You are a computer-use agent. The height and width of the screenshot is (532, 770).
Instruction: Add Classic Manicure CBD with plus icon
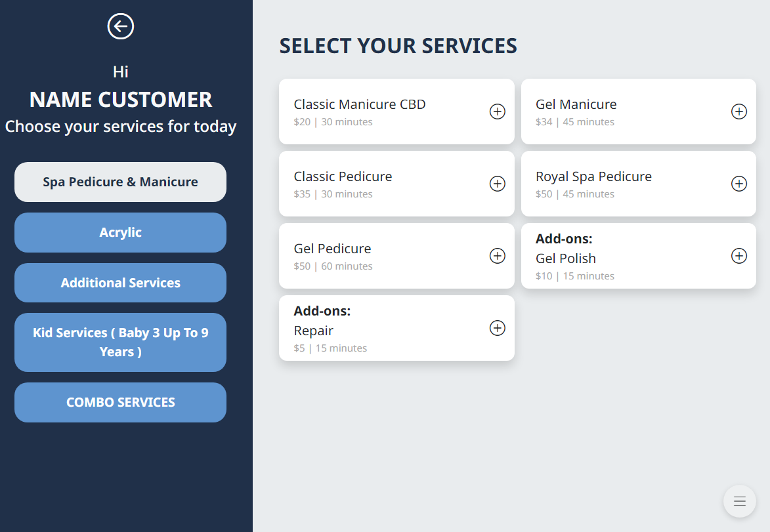tap(498, 112)
